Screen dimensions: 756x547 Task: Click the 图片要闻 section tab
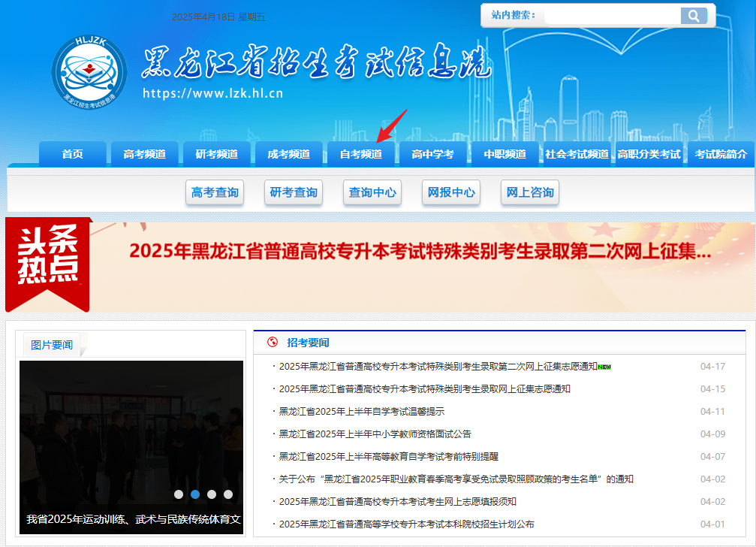(51, 345)
